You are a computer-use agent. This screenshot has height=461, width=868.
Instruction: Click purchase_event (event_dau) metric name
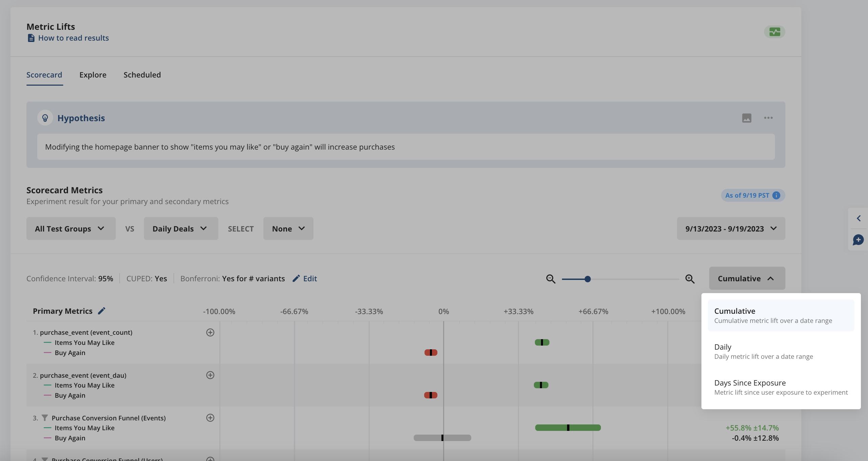pyautogui.click(x=83, y=375)
